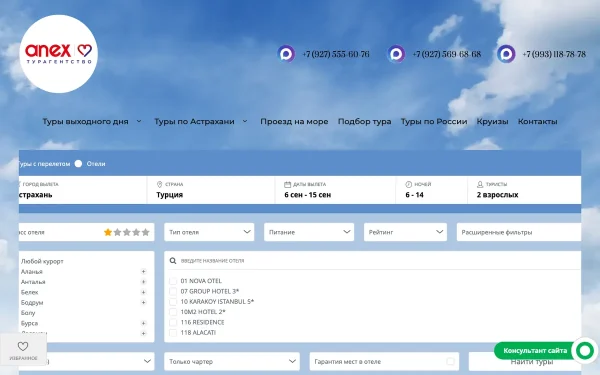The height and width of the screenshot is (375, 600).
Task: Open the Питание dropdown
Action: (309, 232)
